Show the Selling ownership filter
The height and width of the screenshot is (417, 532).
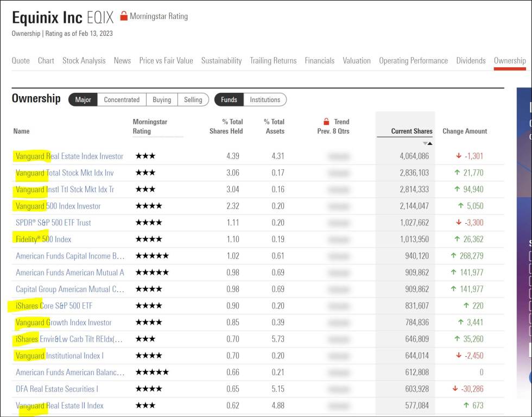pyautogui.click(x=193, y=100)
